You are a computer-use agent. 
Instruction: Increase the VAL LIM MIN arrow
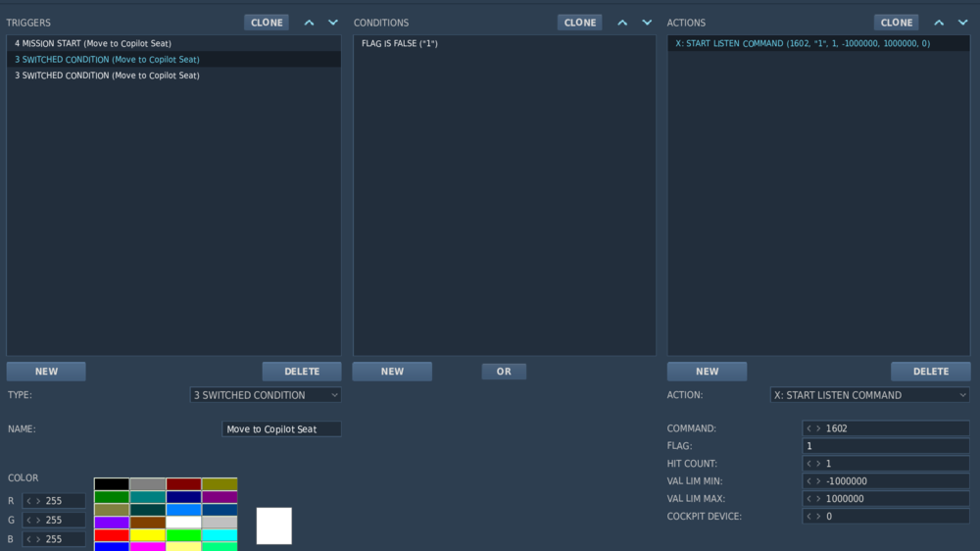[x=818, y=481]
